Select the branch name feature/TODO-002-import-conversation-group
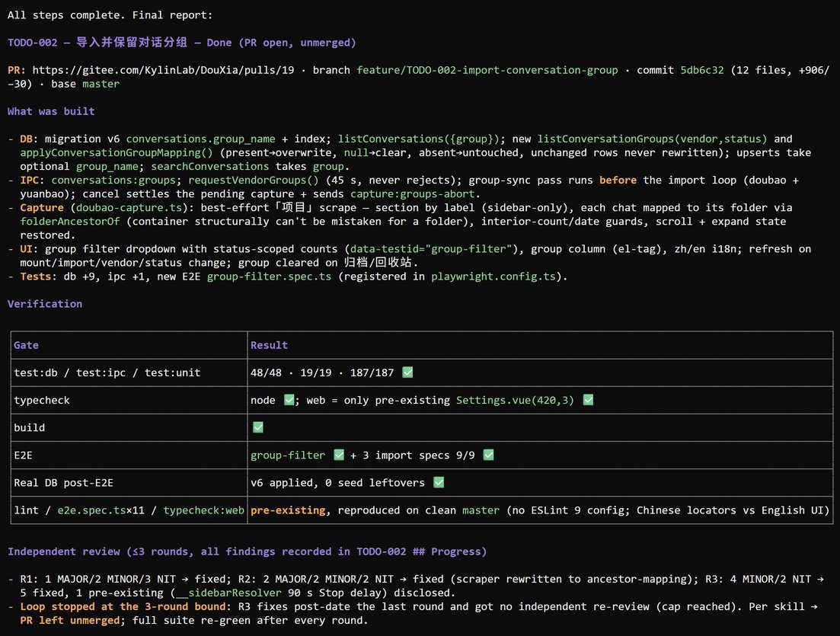Image resolution: width=840 pixels, height=636 pixels. tap(487, 70)
